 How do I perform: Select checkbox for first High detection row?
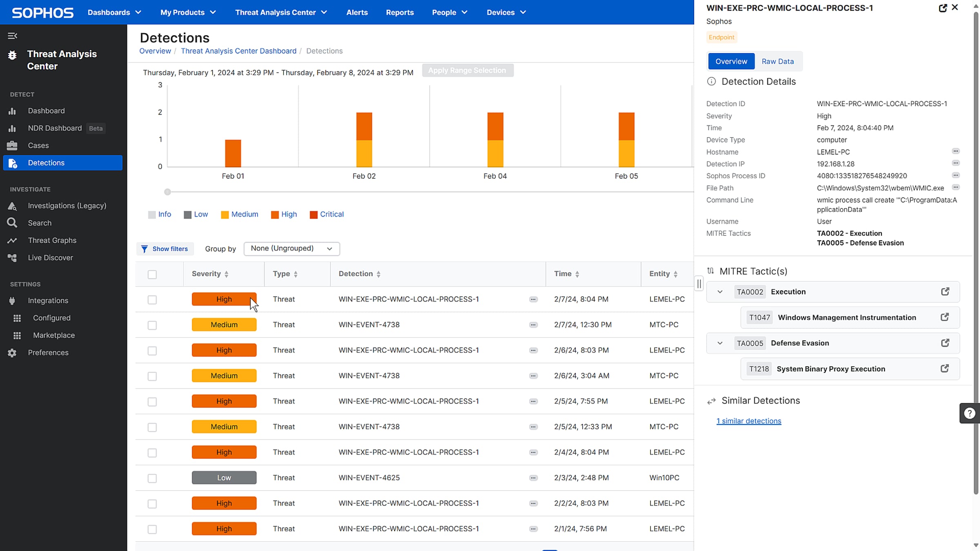[152, 300]
